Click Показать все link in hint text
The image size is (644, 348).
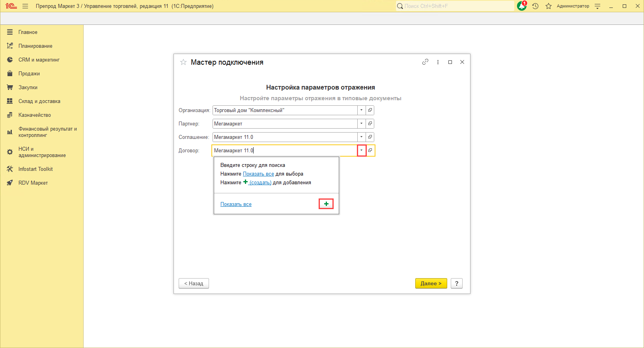point(258,174)
